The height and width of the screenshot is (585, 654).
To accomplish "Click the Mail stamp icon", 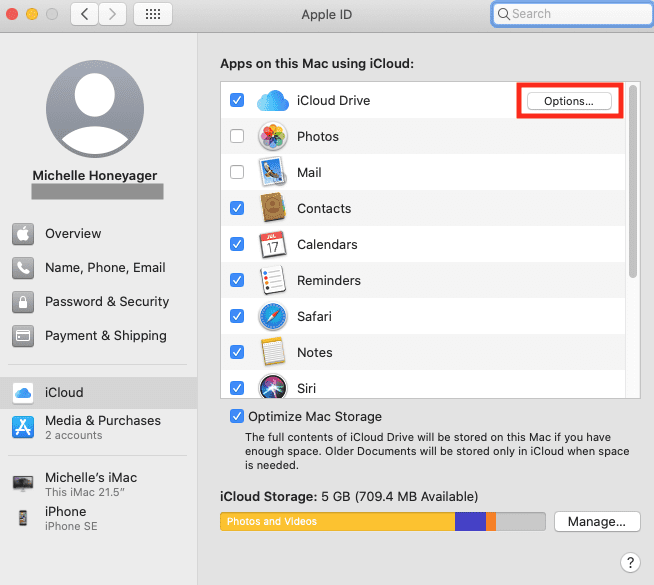I will click(x=273, y=172).
